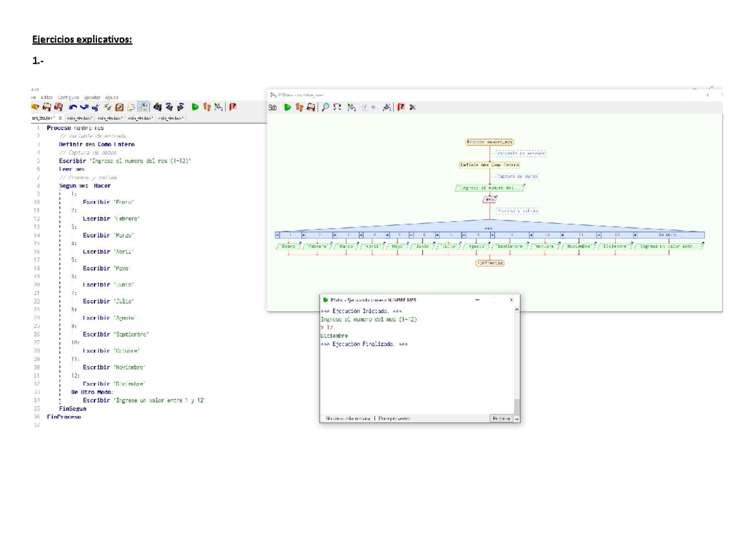Image resolution: width=756 pixels, height=535 pixels.
Task: Switch to the second sin_titulo tab
Action: pos(79,118)
